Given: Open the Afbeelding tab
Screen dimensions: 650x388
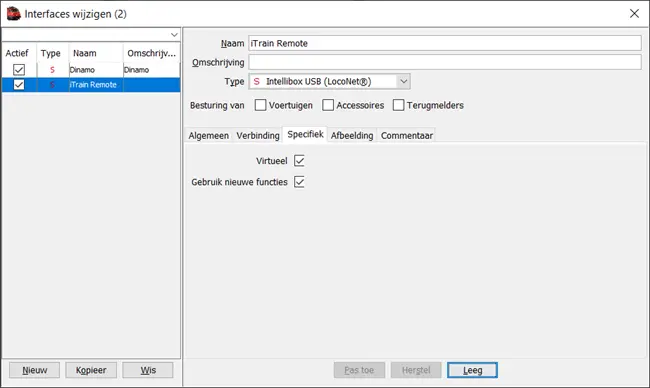Looking at the screenshot, I should [x=352, y=136].
